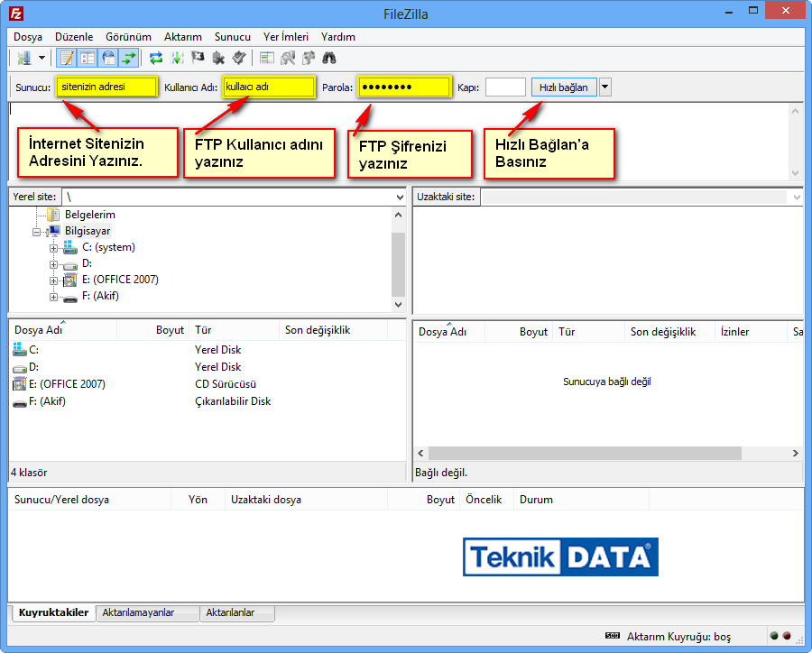Toggle the message log display

pyautogui.click(x=66, y=59)
